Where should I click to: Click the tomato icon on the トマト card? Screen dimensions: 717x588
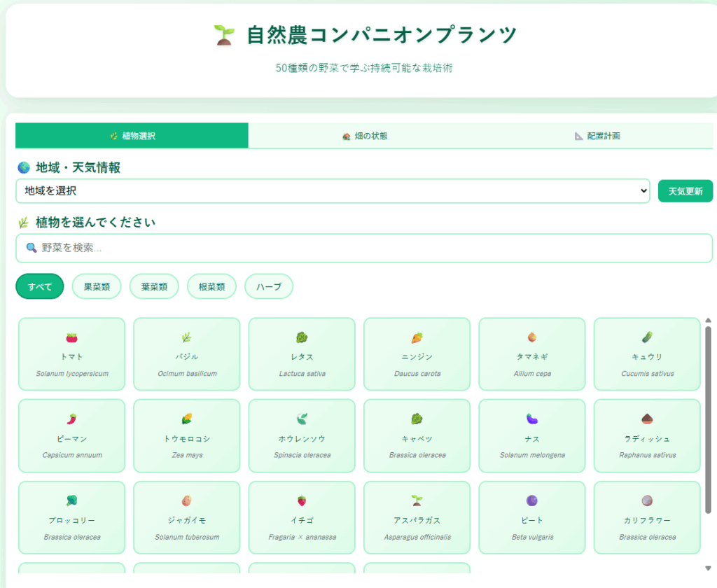click(71, 337)
